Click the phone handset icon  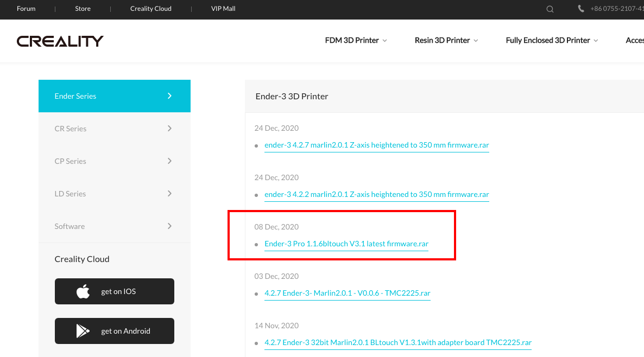(581, 9)
